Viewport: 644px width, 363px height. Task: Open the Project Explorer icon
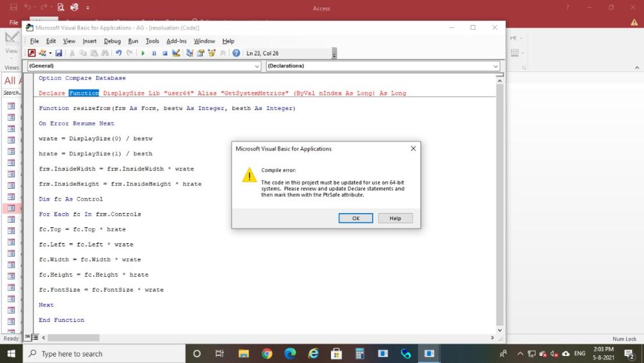click(190, 53)
